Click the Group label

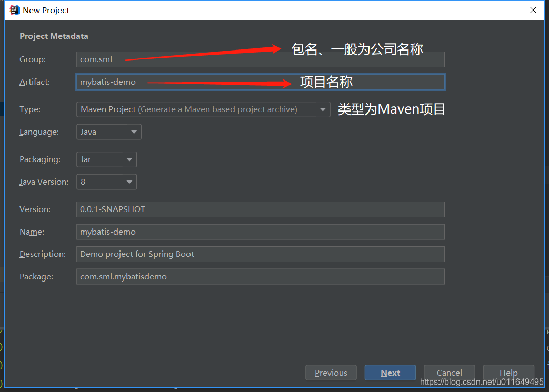[x=33, y=59]
